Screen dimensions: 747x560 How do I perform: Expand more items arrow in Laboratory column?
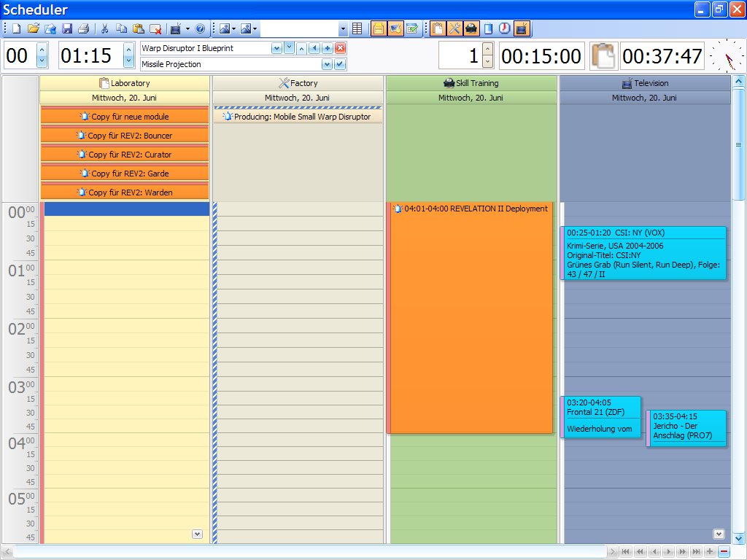click(x=197, y=534)
